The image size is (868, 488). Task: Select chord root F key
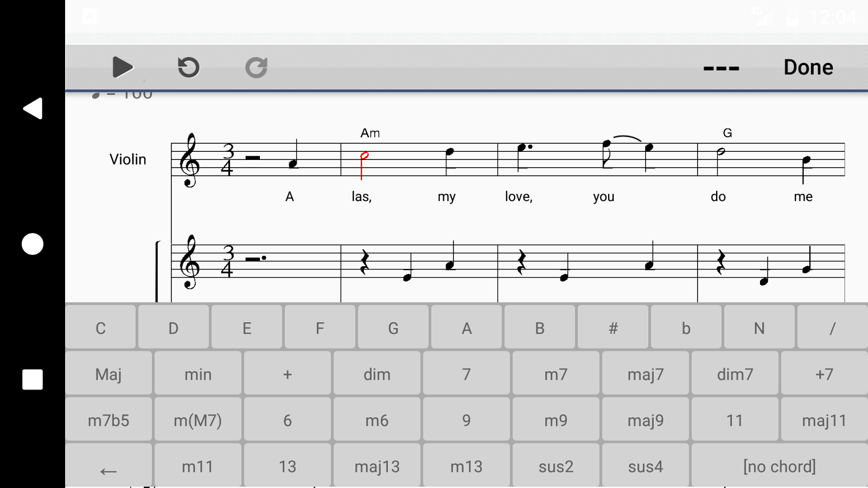coord(320,327)
